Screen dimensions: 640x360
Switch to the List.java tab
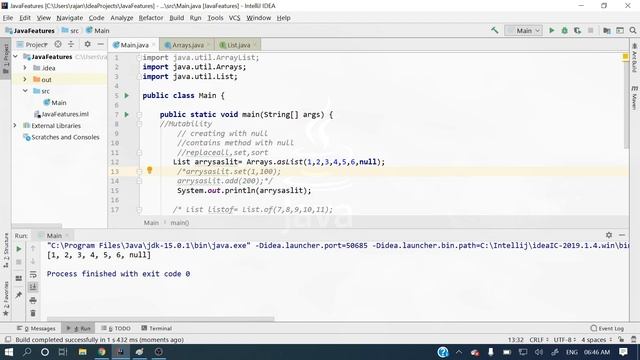[x=238, y=45]
